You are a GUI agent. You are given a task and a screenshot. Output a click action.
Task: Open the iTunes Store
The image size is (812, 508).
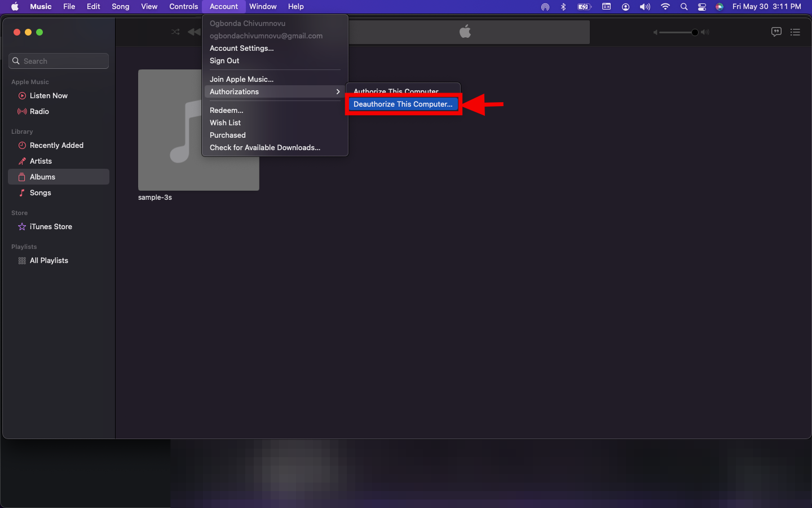coord(51,227)
